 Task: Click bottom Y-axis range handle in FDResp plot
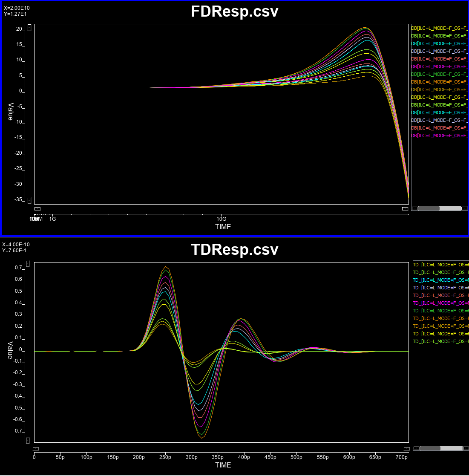pos(29,200)
